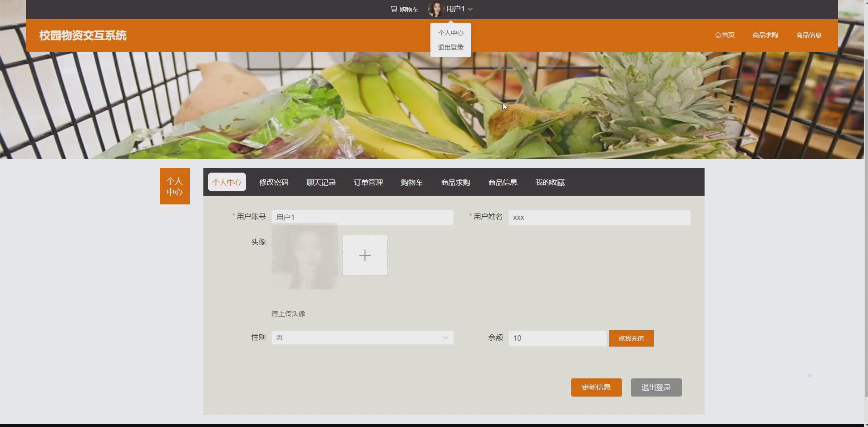Click the current avatar image thumbnail
This screenshot has width=868, height=427.
click(x=304, y=257)
